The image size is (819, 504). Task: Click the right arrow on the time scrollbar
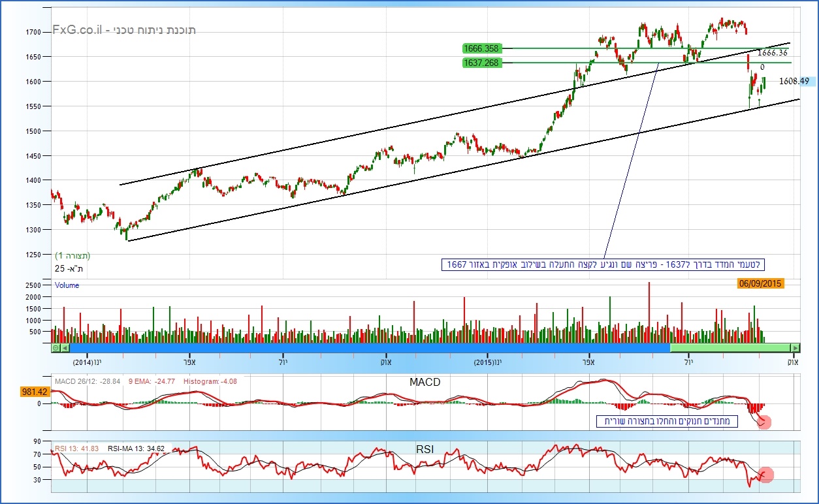[x=795, y=348]
